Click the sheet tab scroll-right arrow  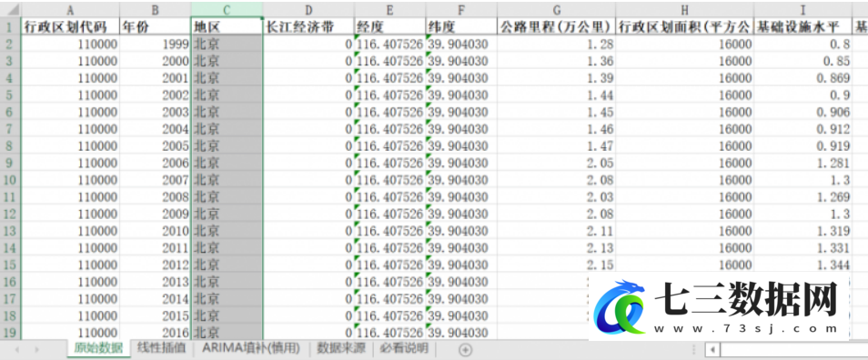36,349
